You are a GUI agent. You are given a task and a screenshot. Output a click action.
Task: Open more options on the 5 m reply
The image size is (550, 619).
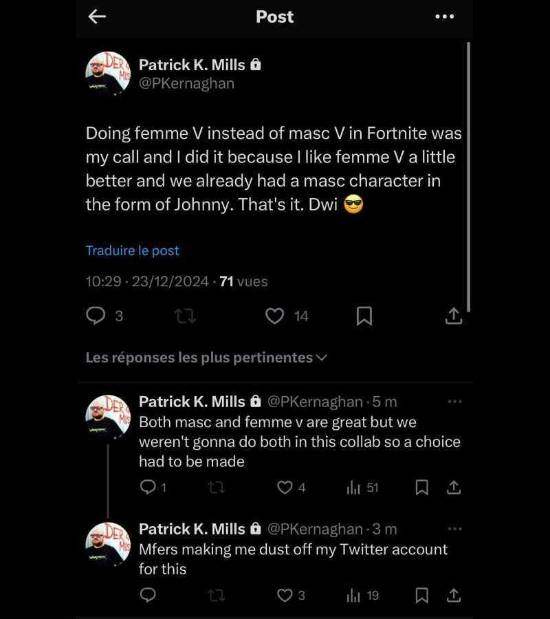455,401
